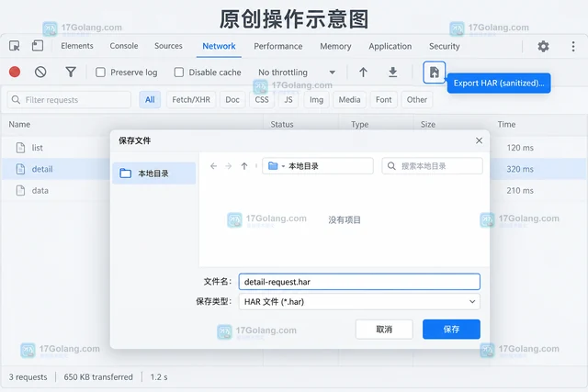Go forward in the save dialog

(x=229, y=166)
